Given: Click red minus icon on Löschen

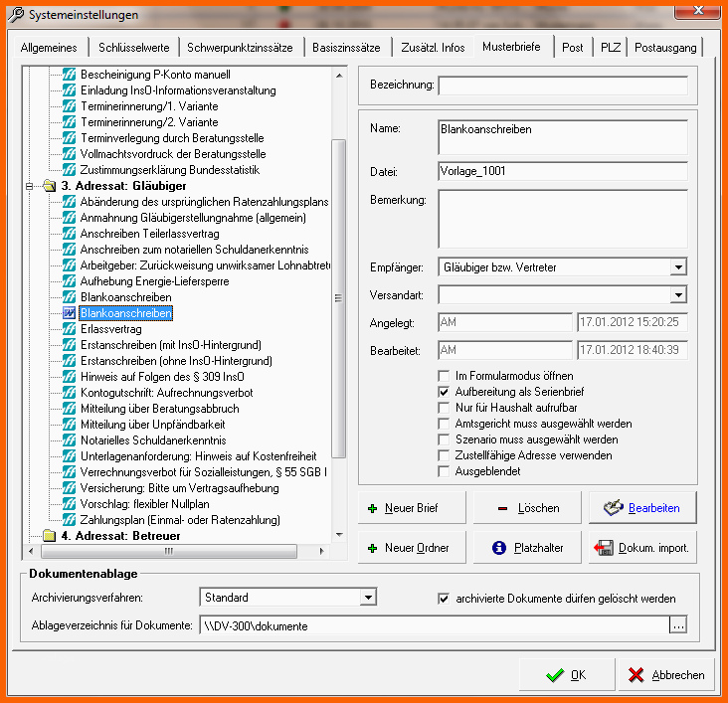Looking at the screenshot, I should click(x=502, y=508).
